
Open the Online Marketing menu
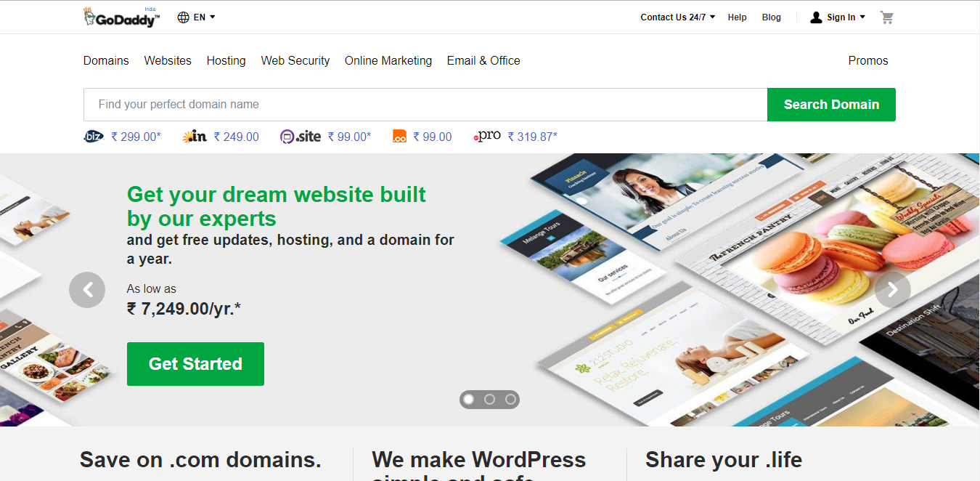pyautogui.click(x=388, y=61)
